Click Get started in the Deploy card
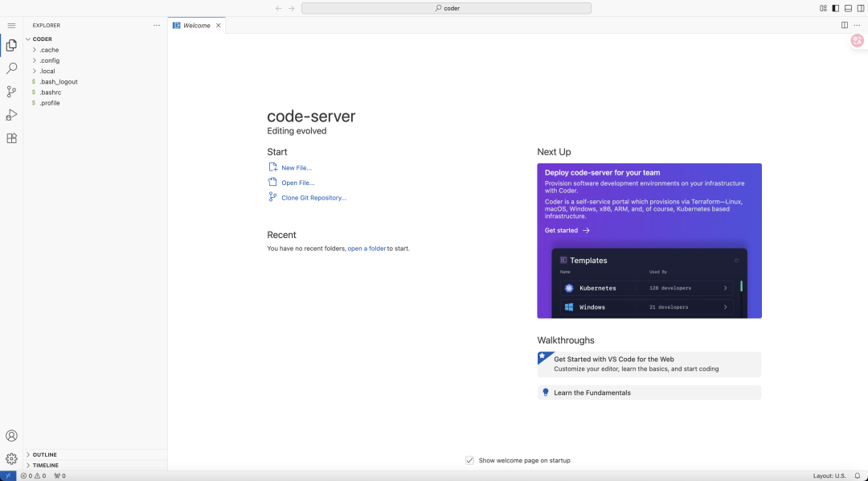The width and height of the screenshot is (868, 481). pyautogui.click(x=567, y=231)
